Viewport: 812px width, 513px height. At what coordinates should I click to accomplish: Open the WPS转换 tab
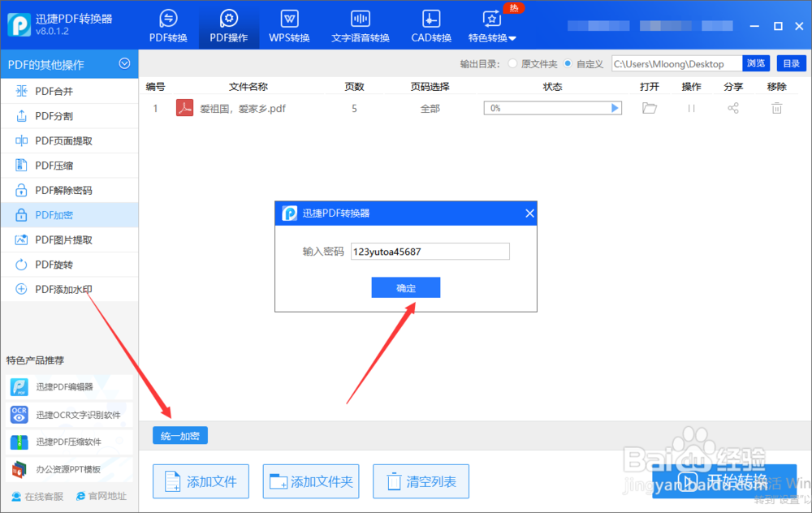tap(289, 26)
